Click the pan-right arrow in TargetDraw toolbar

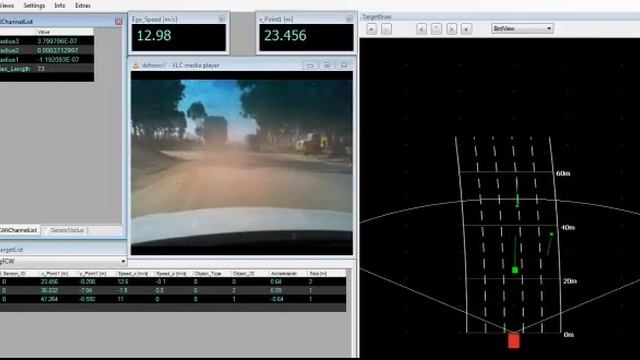tap(451, 29)
